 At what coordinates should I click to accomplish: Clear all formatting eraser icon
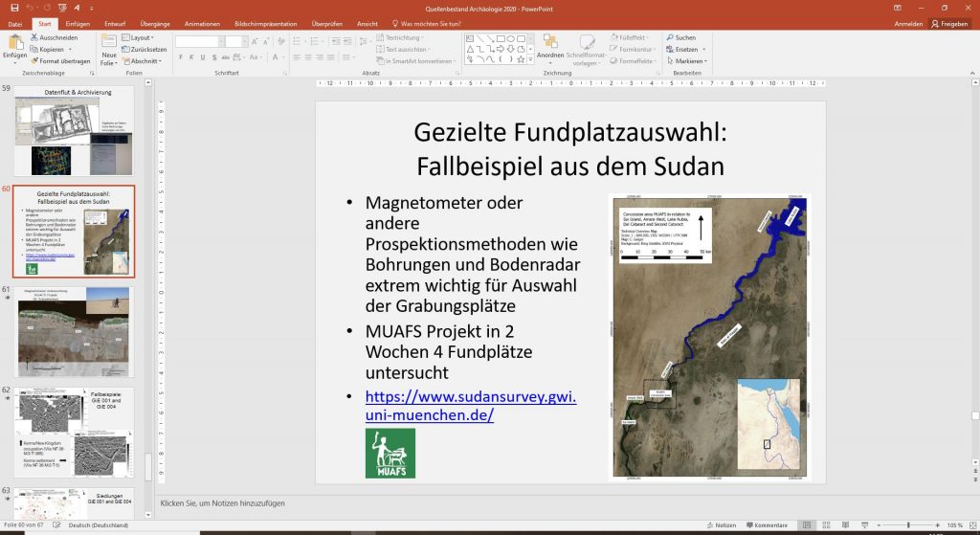[x=281, y=41]
